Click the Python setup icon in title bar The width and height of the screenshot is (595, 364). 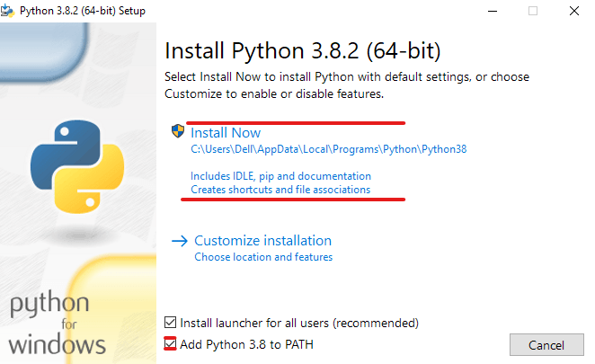click(12, 11)
